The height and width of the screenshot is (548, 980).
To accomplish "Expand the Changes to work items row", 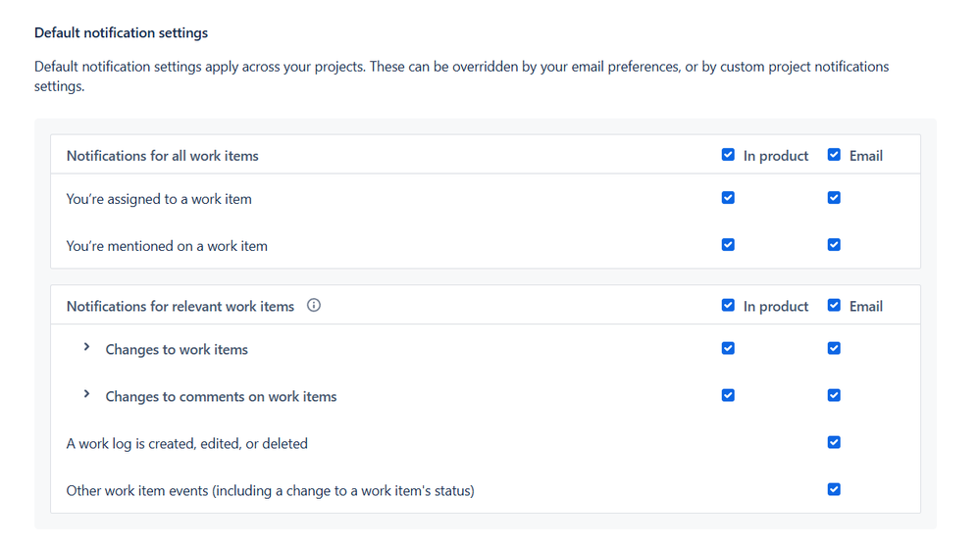I will point(87,348).
